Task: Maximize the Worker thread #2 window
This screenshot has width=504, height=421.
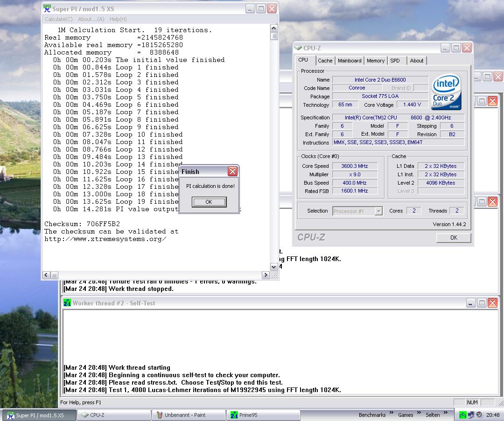Action: click(482, 303)
